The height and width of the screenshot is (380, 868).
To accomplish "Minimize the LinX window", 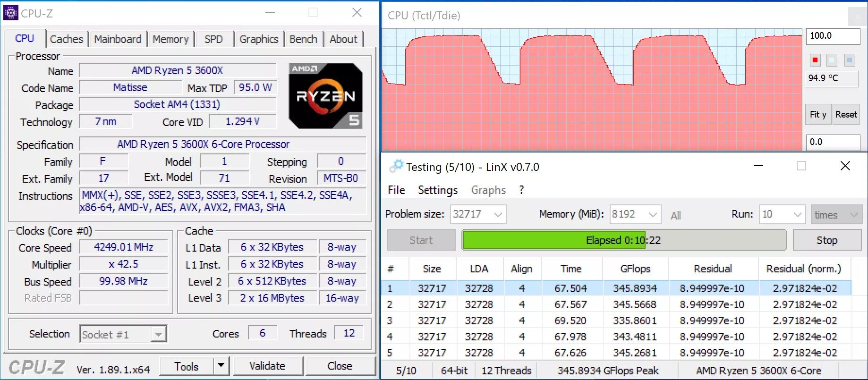I will tap(758, 166).
